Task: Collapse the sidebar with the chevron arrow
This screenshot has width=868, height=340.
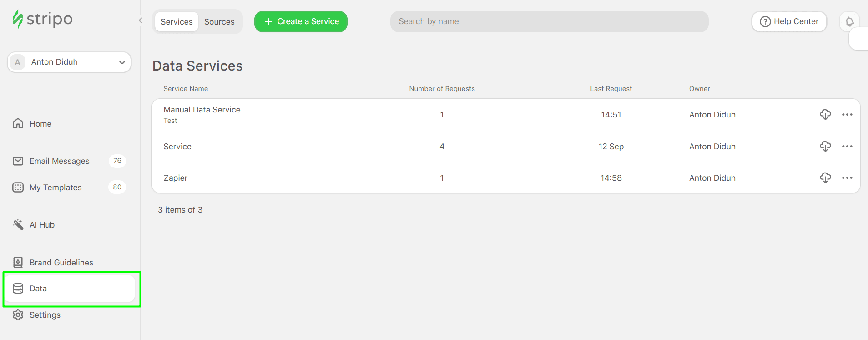Action: (141, 20)
